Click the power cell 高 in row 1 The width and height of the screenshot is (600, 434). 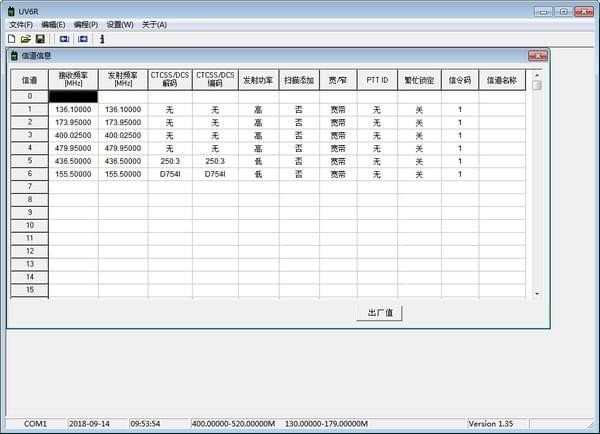(258, 109)
